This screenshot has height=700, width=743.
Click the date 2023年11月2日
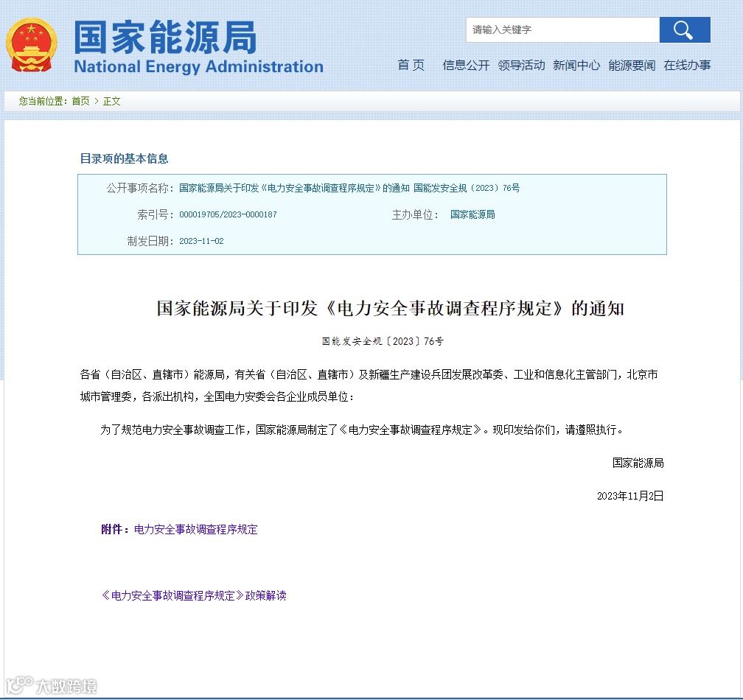(630, 496)
